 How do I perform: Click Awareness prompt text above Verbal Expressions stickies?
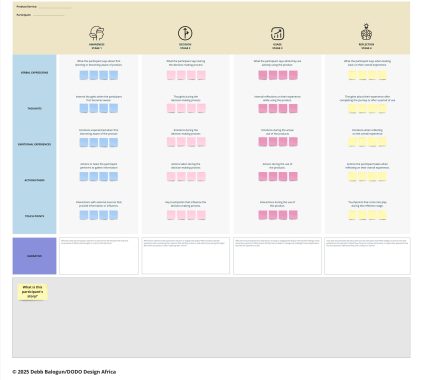[99, 63]
